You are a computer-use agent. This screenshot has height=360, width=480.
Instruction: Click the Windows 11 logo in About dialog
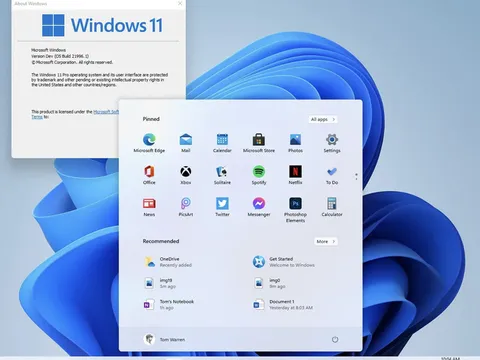coord(102,25)
